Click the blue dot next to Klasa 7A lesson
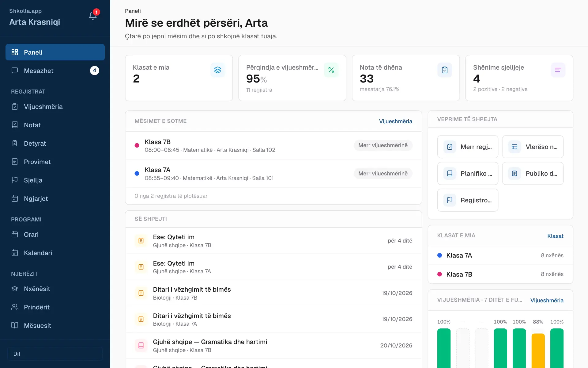This screenshot has width=588, height=368. click(137, 174)
